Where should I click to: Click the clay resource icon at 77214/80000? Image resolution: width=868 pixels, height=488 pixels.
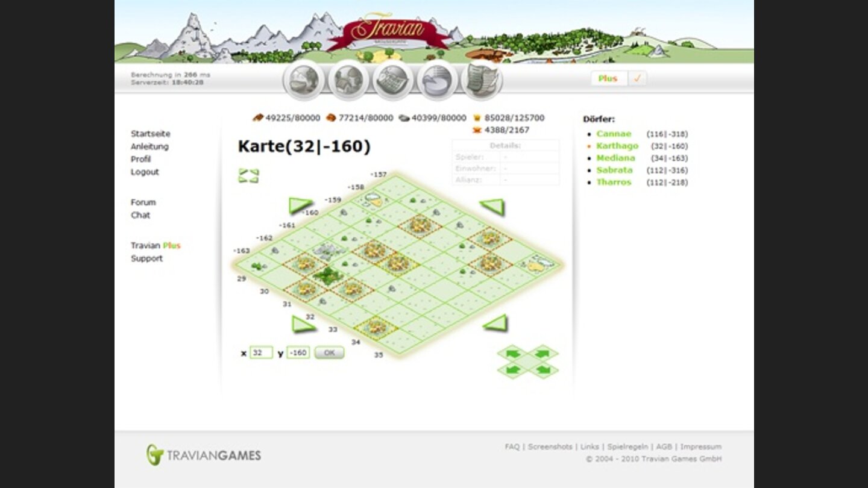(x=330, y=117)
